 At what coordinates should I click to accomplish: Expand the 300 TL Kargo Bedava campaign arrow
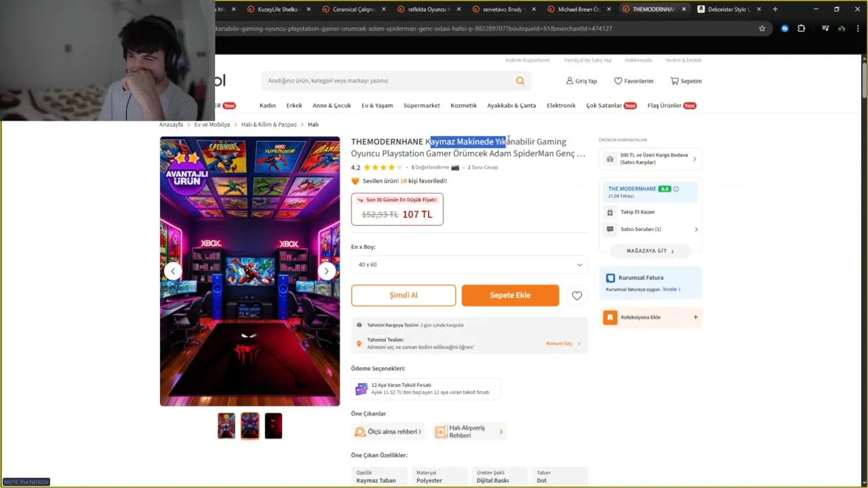[x=694, y=159]
